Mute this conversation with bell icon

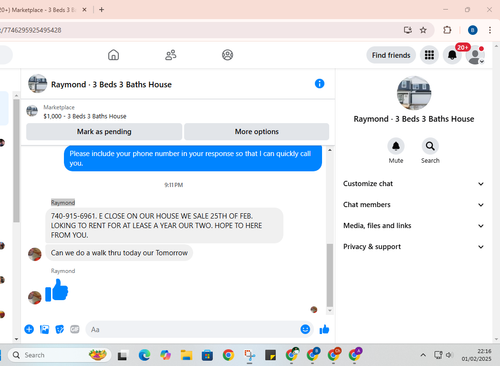pyautogui.click(x=396, y=146)
